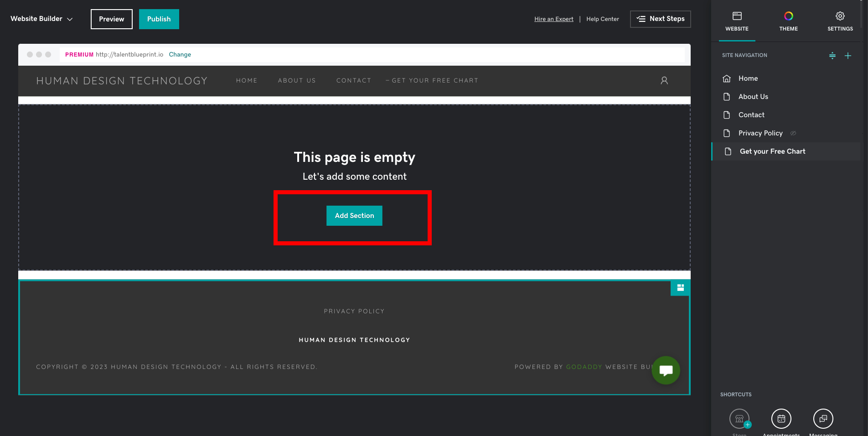Click HOME in site preview menu
The height and width of the screenshot is (436, 868).
pos(247,80)
